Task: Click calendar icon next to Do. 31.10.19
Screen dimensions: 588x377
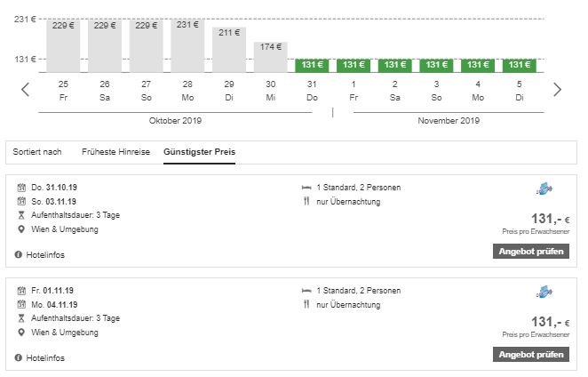Action: [x=20, y=188]
